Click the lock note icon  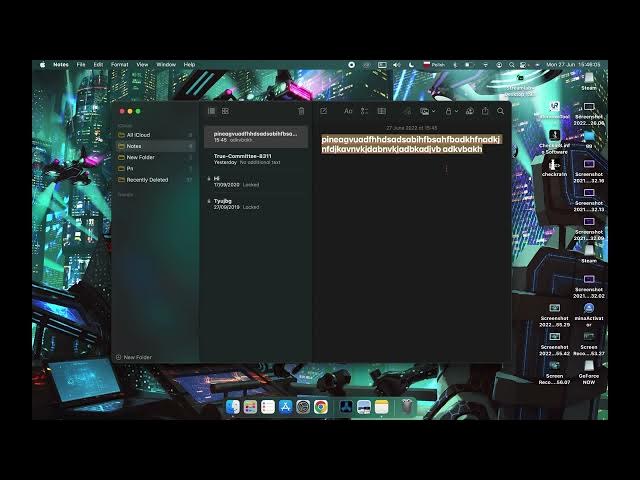(x=449, y=111)
